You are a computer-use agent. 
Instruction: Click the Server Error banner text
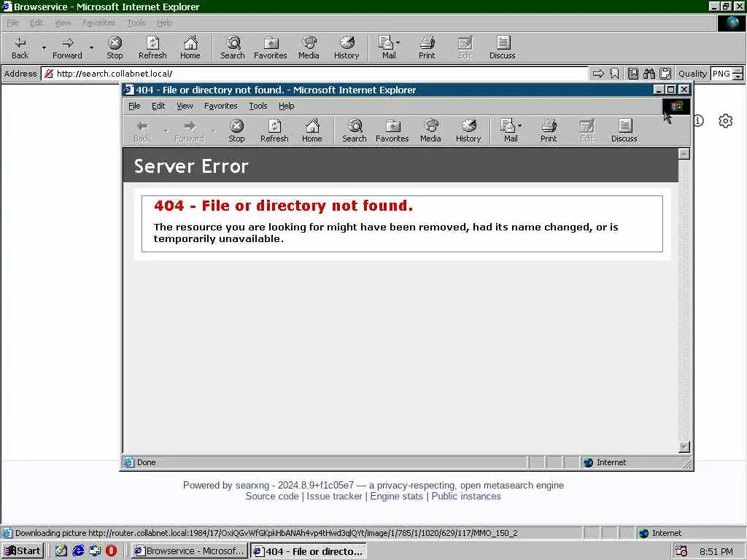point(191,166)
